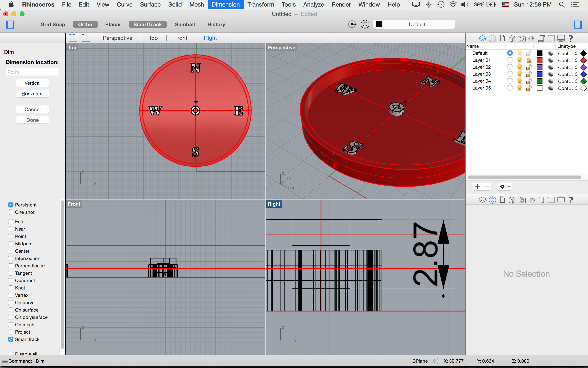This screenshot has width=588, height=368.
Task: Click Done to finish dimension
Action: point(32,120)
